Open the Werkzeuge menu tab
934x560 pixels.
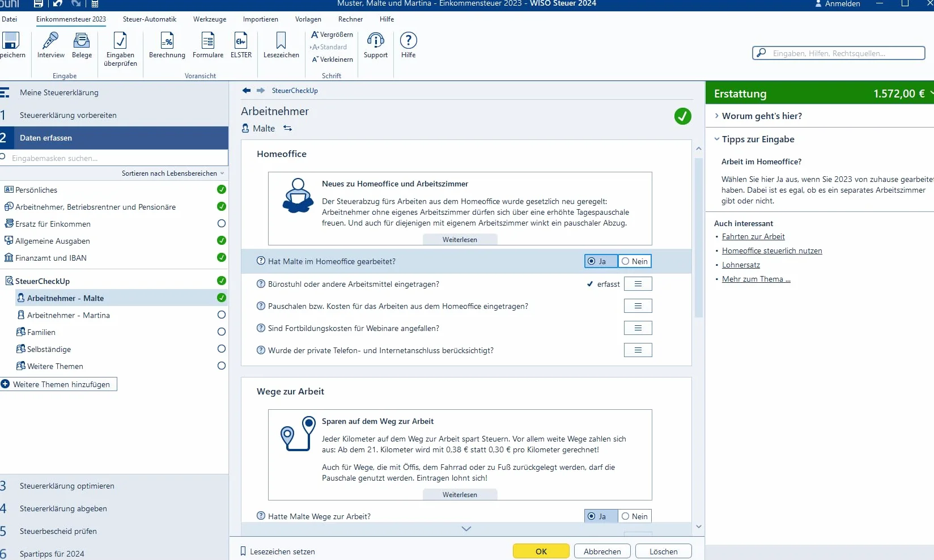point(210,19)
